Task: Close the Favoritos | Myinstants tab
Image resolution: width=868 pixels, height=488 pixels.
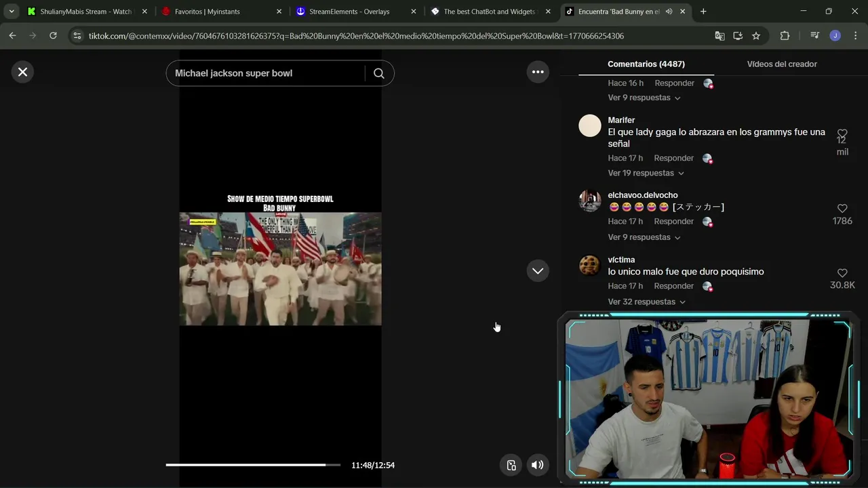Action: 279,12
